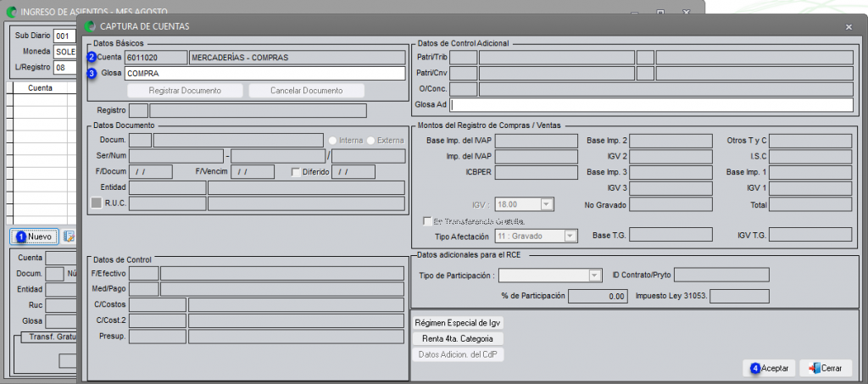Select the Externa radio button
The width and height of the screenshot is (868, 384).
[x=371, y=141]
